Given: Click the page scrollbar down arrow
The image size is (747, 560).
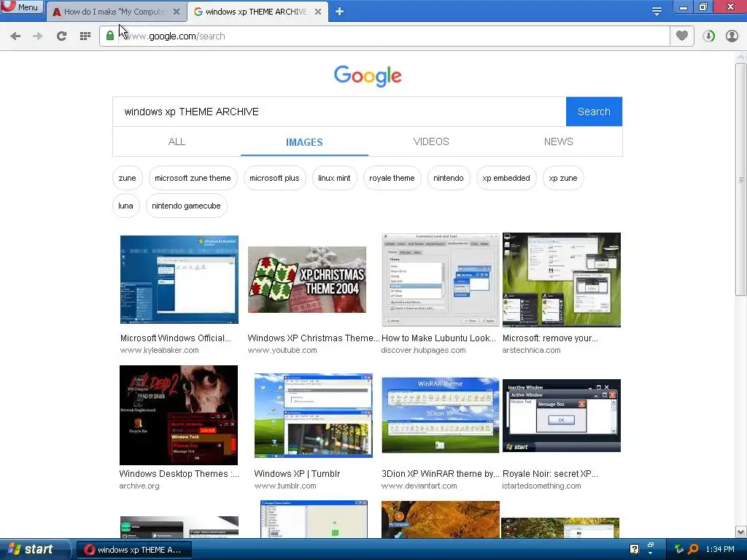Looking at the screenshot, I should point(741,532).
